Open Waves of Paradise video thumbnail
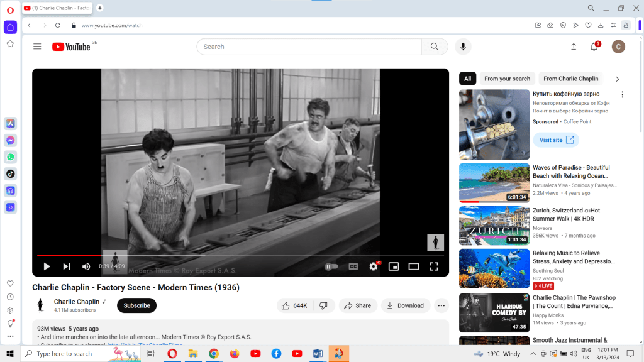 tap(494, 183)
